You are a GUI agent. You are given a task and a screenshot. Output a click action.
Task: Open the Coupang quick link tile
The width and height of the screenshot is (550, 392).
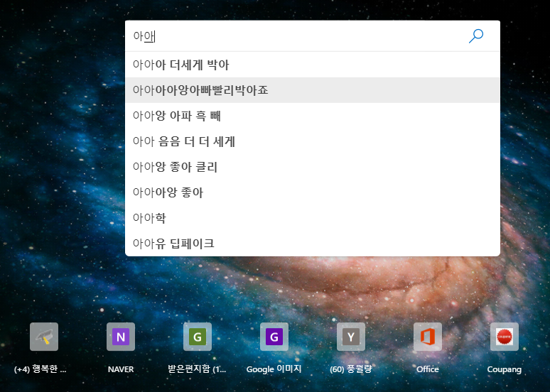point(504,337)
